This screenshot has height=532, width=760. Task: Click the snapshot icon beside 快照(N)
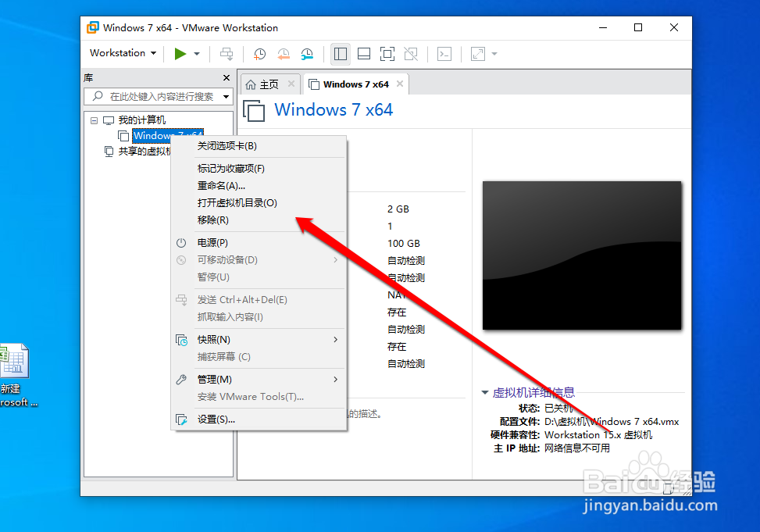pos(181,340)
